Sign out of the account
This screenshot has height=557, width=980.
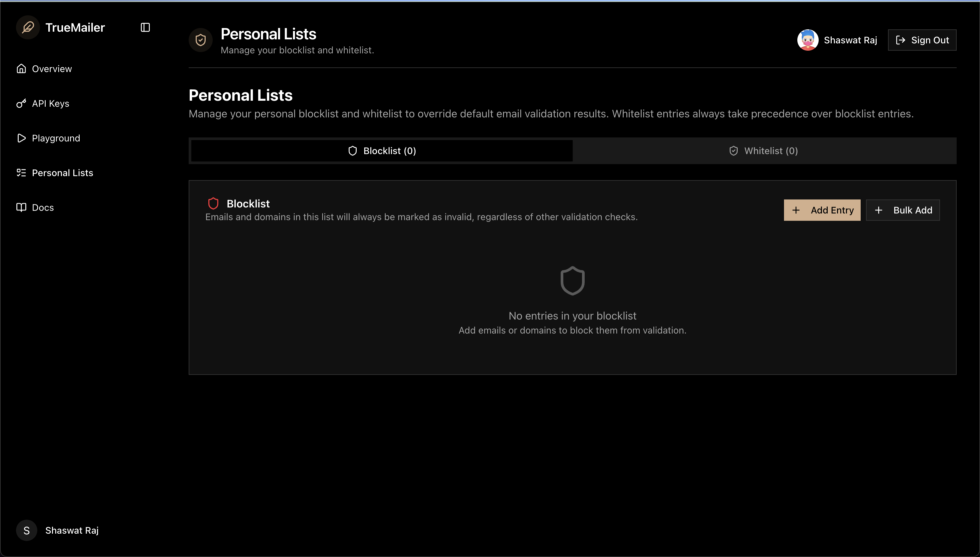(922, 40)
